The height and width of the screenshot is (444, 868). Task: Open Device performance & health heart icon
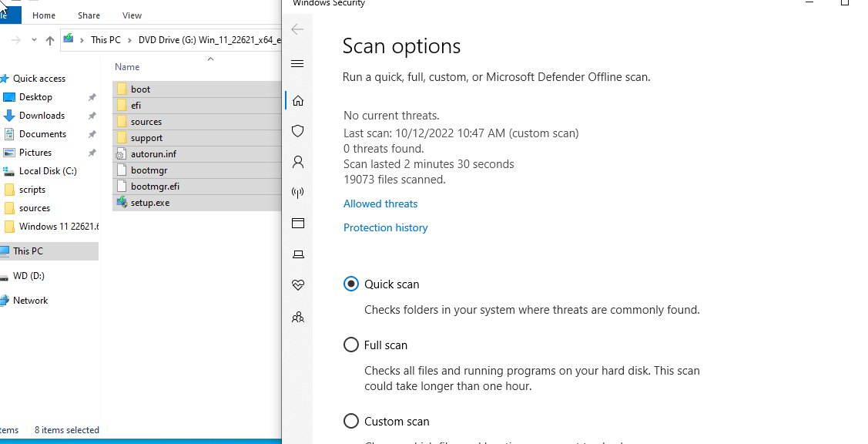click(x=298, y=285)
